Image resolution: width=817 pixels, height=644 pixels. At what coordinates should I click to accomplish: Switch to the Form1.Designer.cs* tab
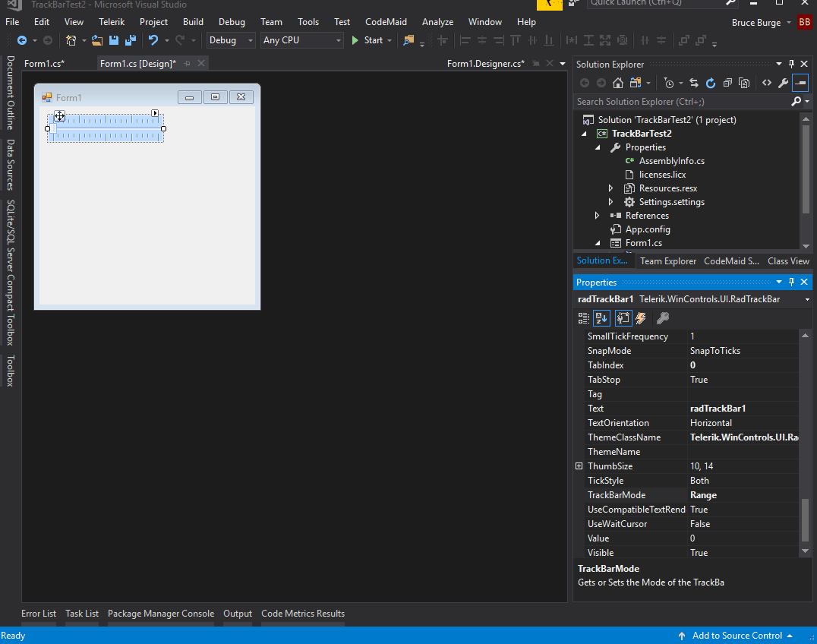(x=485, y=64)
